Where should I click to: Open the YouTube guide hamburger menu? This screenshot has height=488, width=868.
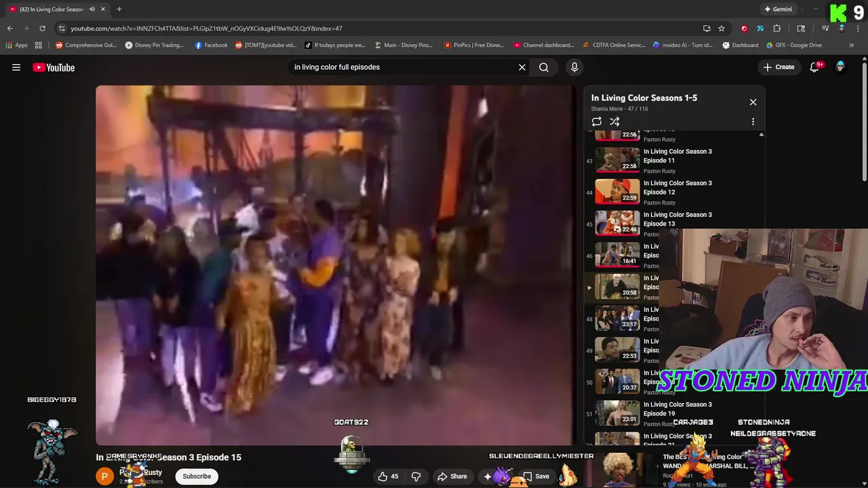(16, 67)
